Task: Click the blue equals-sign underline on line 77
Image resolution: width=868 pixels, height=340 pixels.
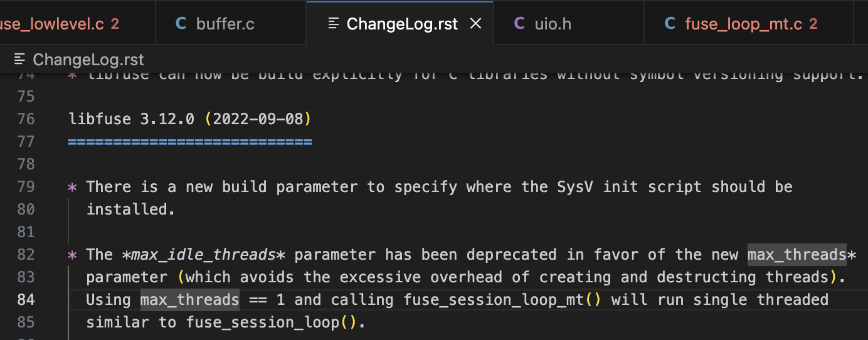Action: [189, 142]
